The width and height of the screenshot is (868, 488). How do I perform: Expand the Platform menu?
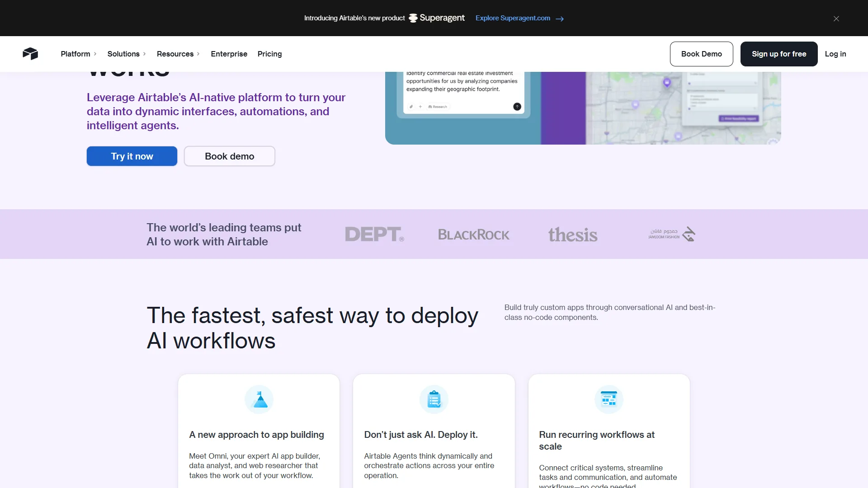(x=79, y=54)
